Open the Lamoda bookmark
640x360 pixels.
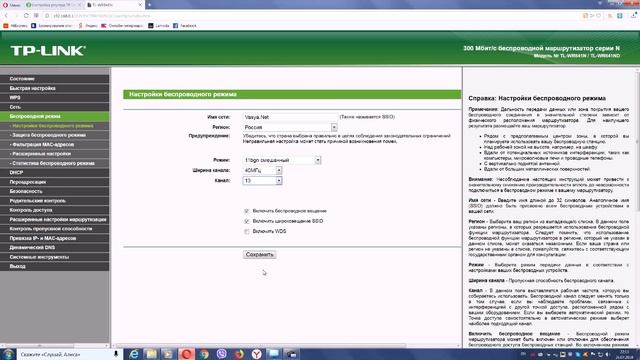coord(159,26)
